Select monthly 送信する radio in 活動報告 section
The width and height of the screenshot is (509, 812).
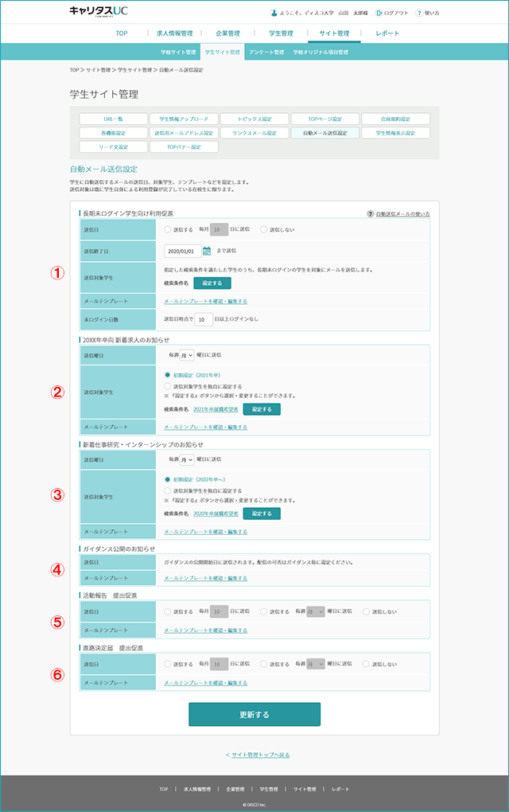pos(168,611)
